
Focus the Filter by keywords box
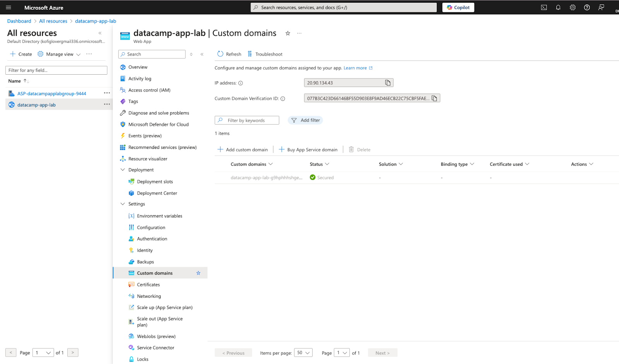(x=247, y=120)
